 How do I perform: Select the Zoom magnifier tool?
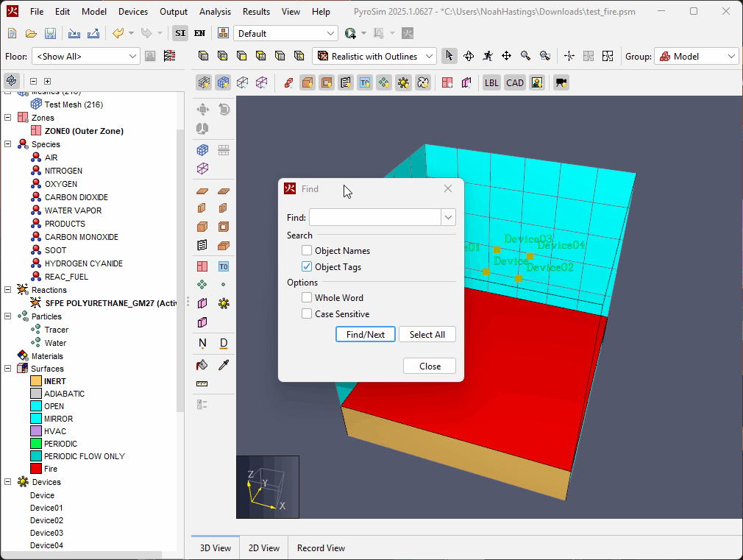click(x=525, y=56)
